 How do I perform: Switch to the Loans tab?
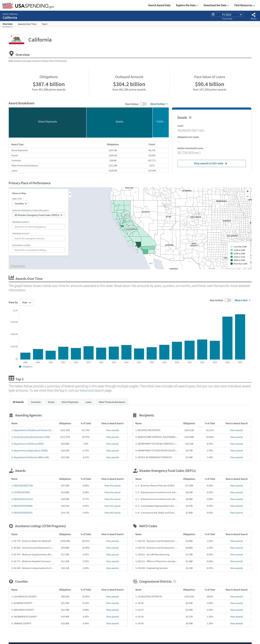coord(88,402)
